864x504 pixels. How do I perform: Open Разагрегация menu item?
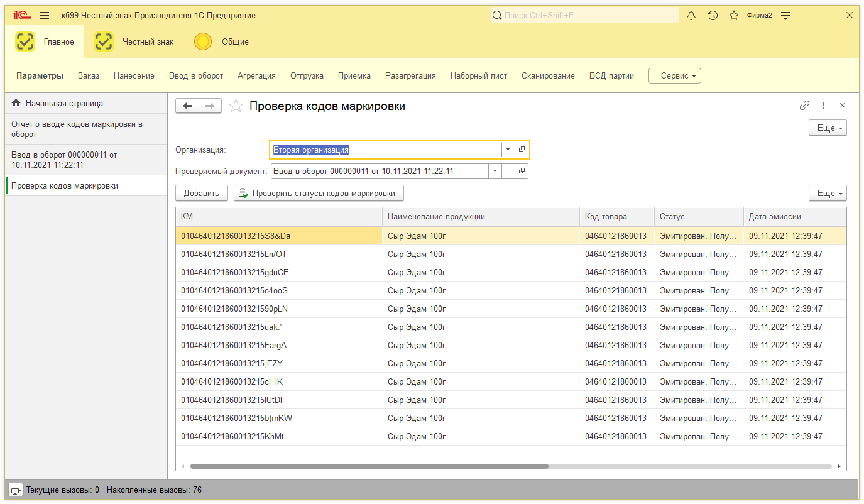click(410, 76)
